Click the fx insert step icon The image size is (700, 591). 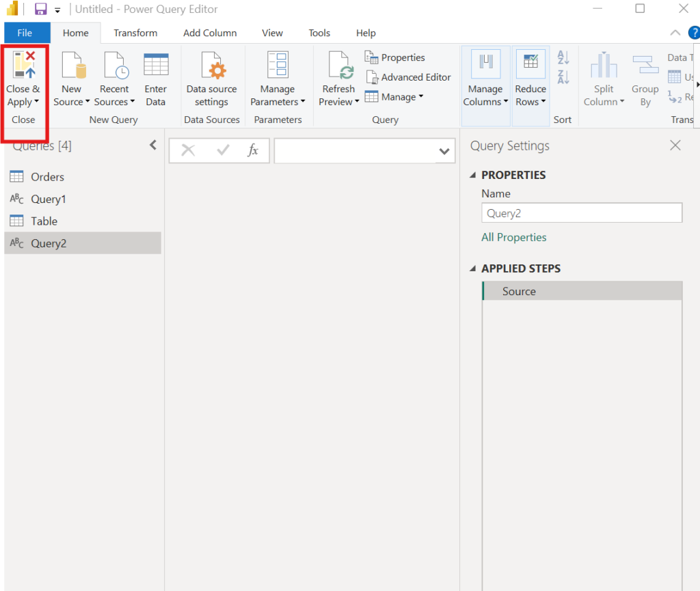[x=253, y=150]
